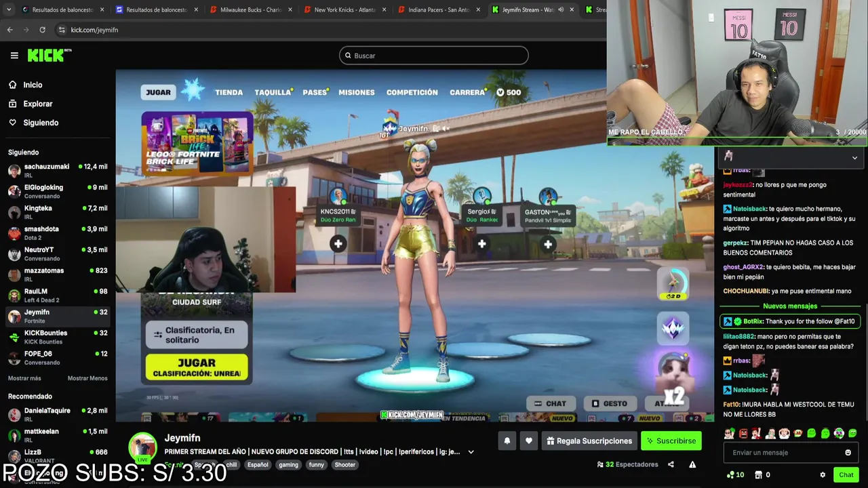Select Kingteka in the followed list
Viewport: 868px width, 488px height.
pos(58,212)
